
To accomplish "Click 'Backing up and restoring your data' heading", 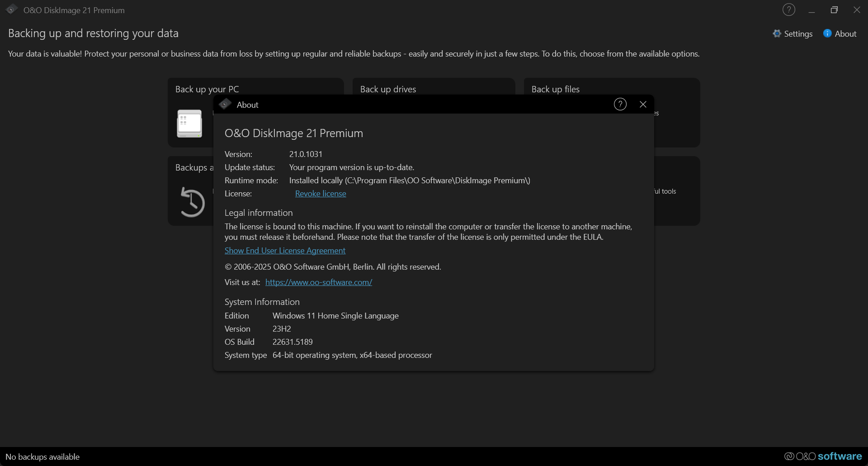I will pos(93,33).
